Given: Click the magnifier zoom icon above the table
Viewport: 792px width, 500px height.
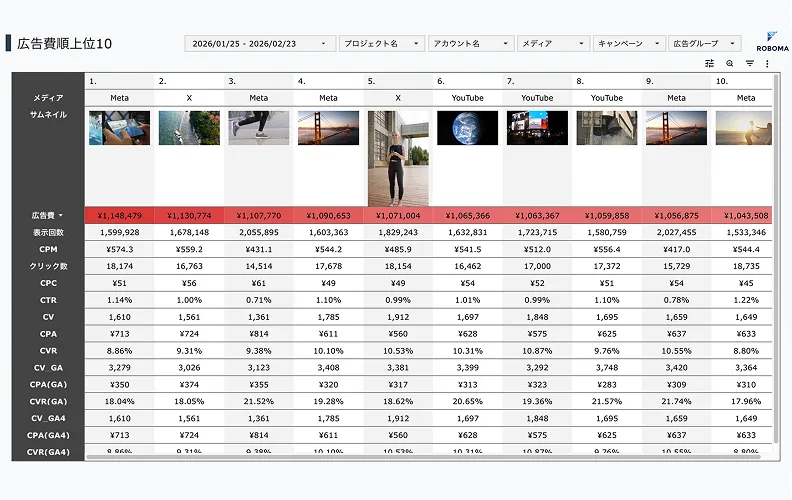Looking at the screenshot, I should click(730, 63).
